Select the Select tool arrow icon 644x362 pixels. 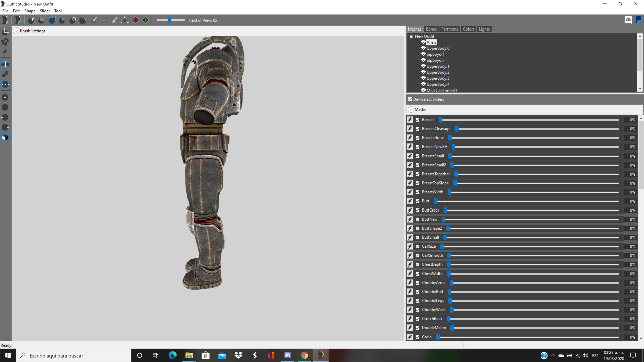click(x=31, y=20)
